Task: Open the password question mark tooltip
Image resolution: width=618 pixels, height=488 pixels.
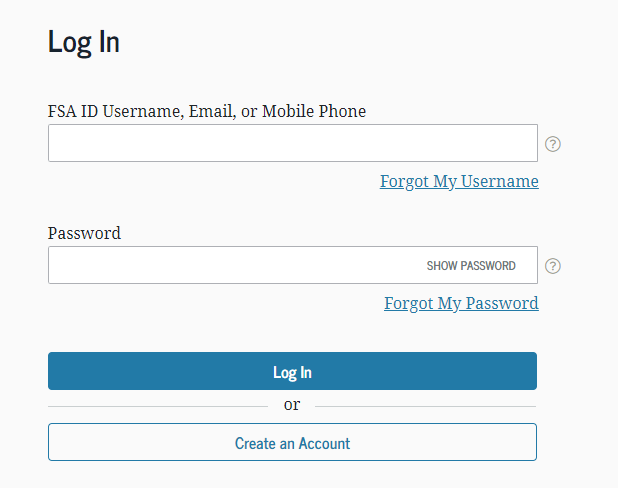Action: [x=553, y=266]
